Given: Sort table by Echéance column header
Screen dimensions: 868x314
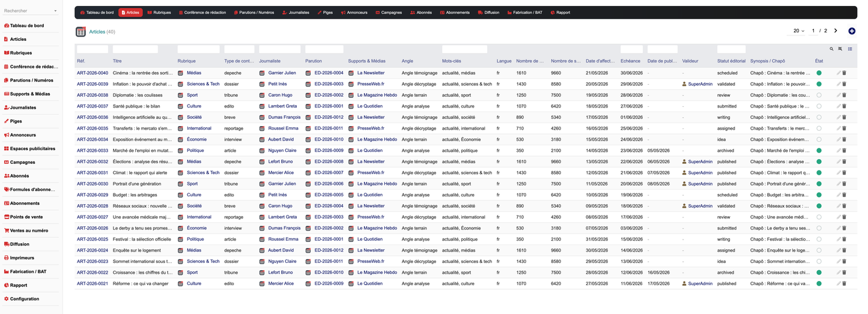Looking at the screenshot, I should pyautogui.click(x=631, y=61).
